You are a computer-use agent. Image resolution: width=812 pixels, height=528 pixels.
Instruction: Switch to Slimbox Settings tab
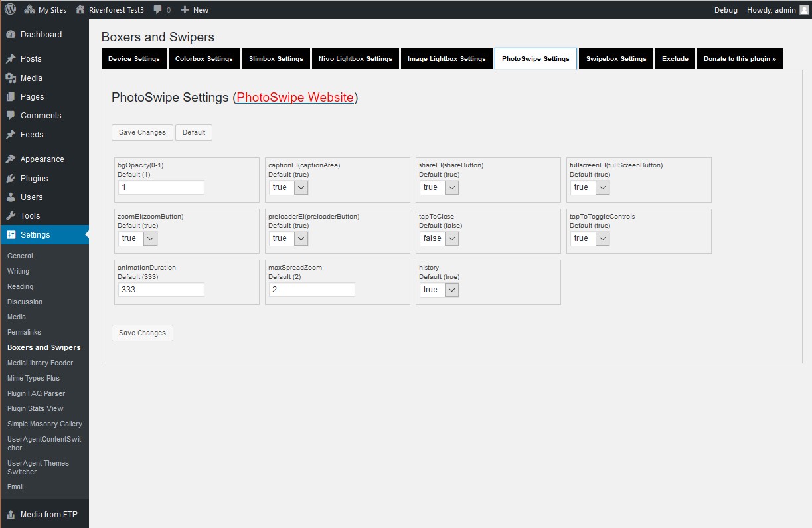tap(276, 58)
